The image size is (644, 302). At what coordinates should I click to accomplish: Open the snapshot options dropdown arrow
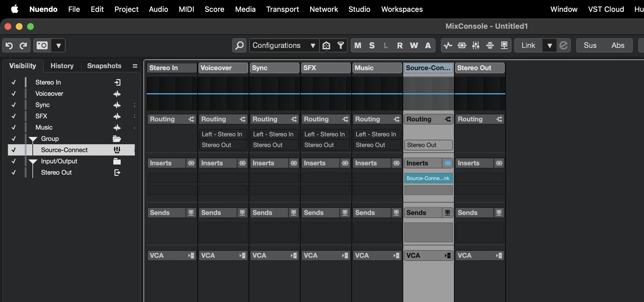[59, 45]
